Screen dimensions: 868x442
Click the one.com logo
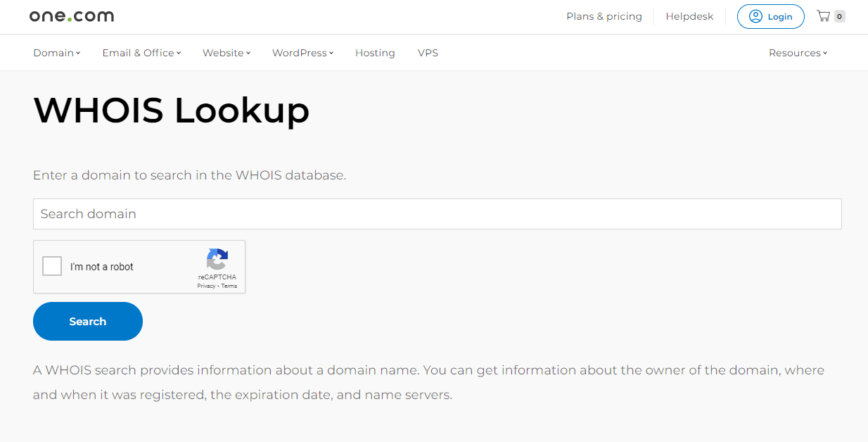(71, 15)
